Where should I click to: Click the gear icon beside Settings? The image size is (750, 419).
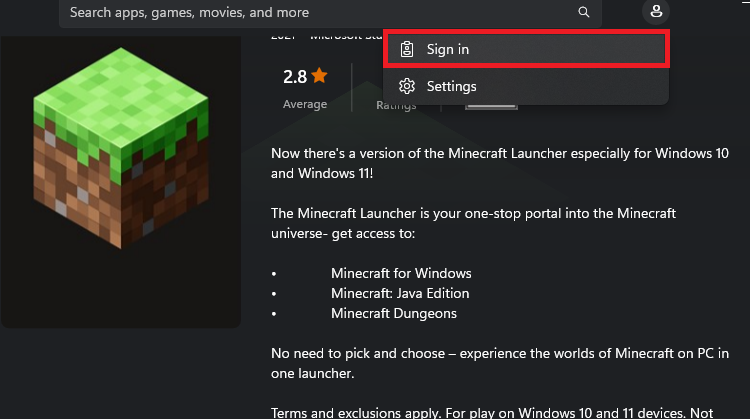(x=407, y=86)
